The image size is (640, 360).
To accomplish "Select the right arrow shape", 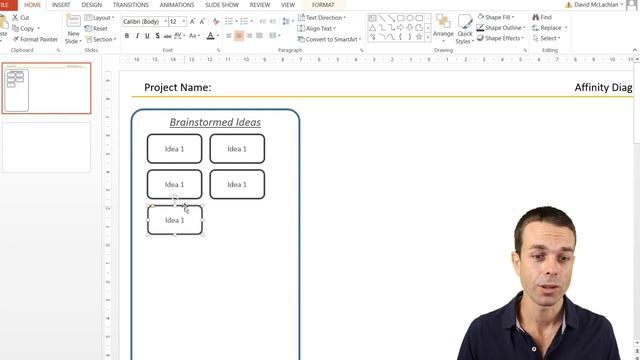I will (x=400, y=28).
